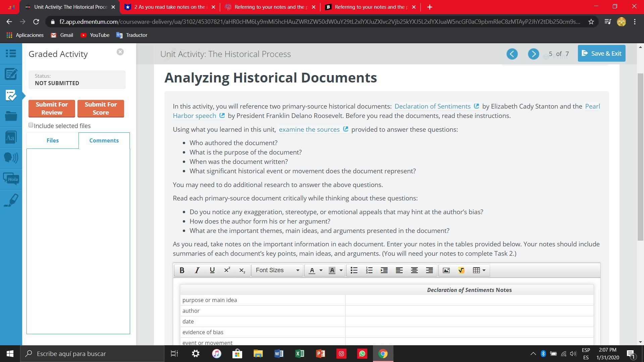Open the Declaration of Sentiments link
This screenshot has width=644, height=362.
click(x=432, y=106)
